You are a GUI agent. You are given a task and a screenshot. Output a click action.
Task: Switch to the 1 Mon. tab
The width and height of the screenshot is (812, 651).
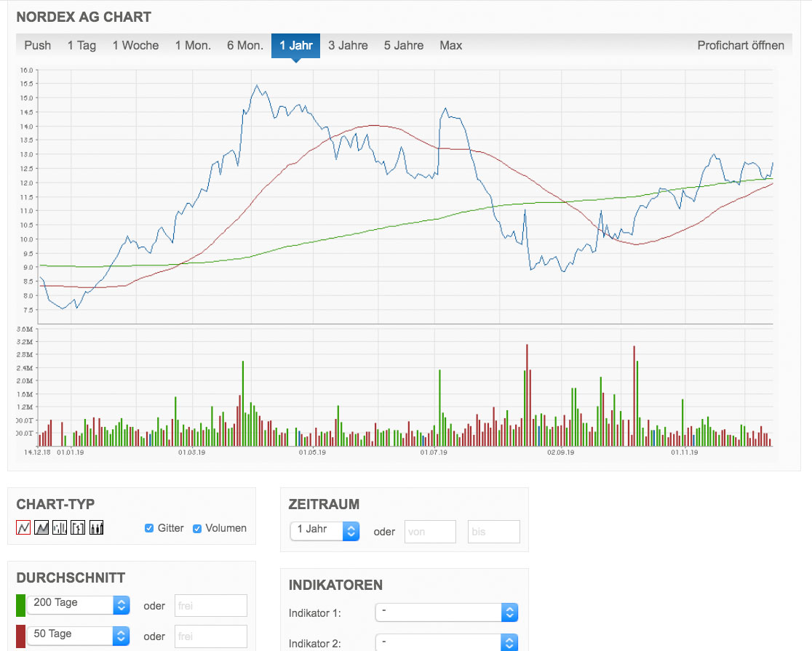click(193, 46)
